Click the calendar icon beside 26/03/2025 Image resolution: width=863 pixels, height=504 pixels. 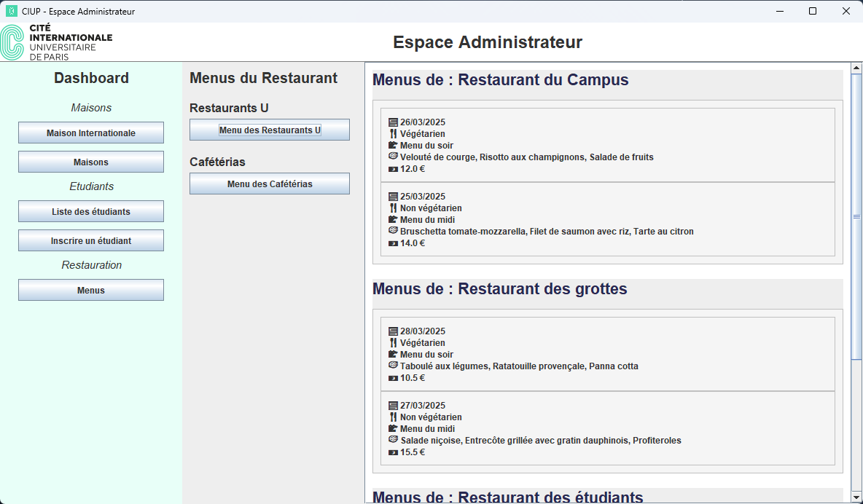click(393, 122)
